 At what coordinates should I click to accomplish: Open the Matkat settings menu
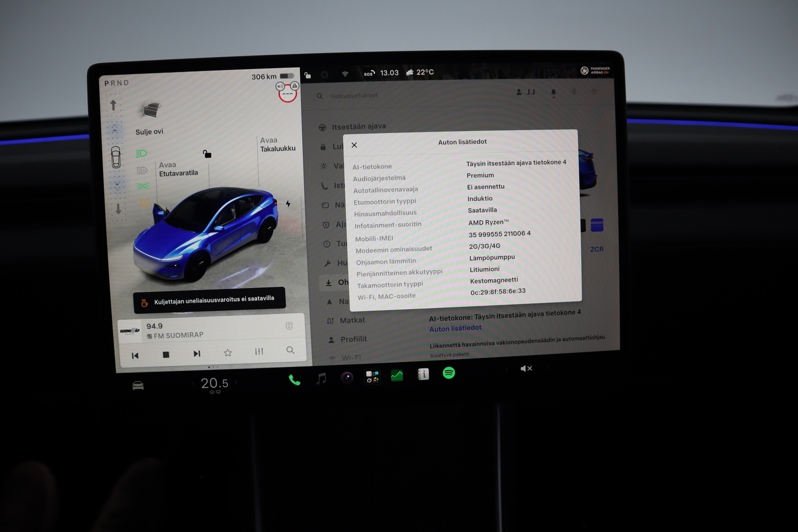(x=346, y=320)
